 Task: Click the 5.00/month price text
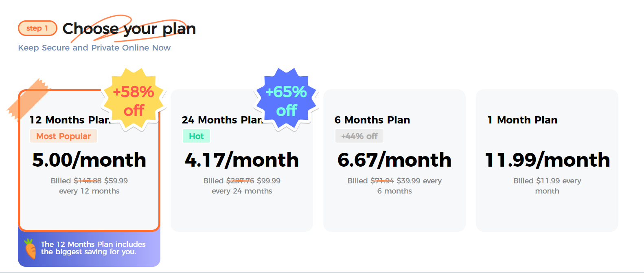[89, 160]
